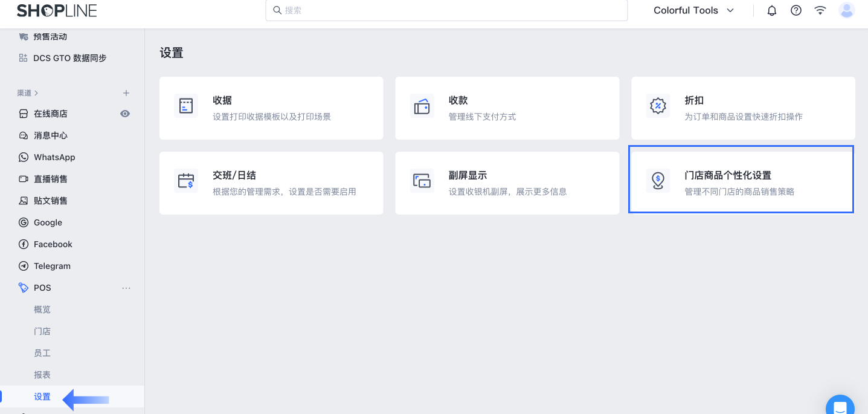Click the 预售活动 sidebar icon
This screenshot has height=414, width=868.
24,37
